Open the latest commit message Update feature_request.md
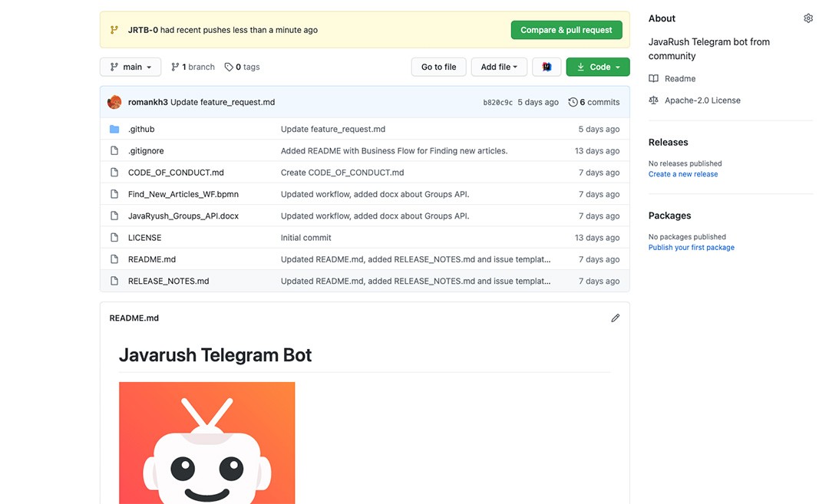 pos(223,102)
